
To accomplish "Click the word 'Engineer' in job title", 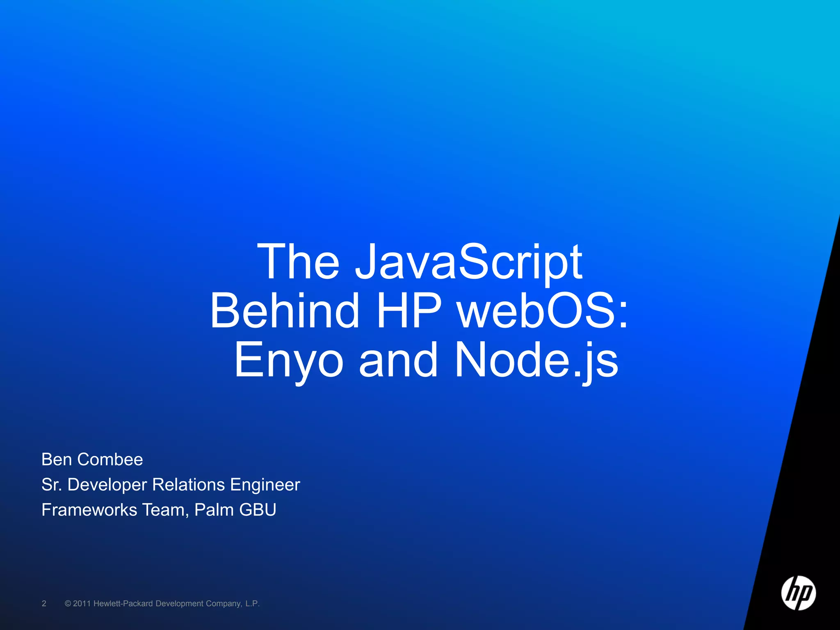I will (265, 485).
